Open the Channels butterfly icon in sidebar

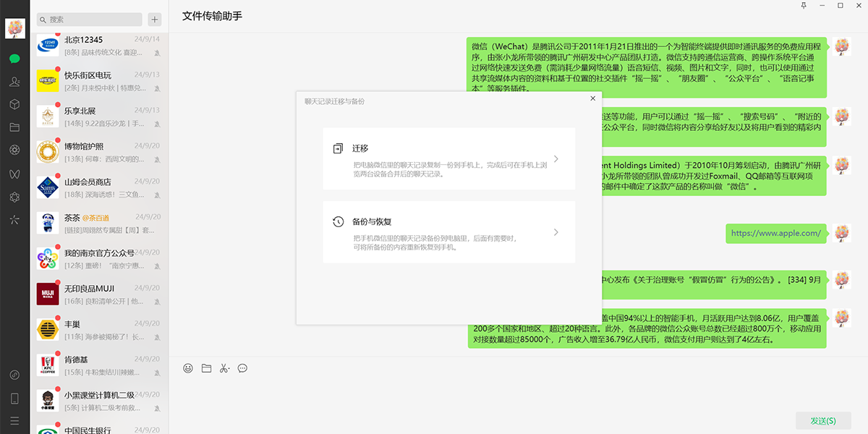click(x=14, y=174)
